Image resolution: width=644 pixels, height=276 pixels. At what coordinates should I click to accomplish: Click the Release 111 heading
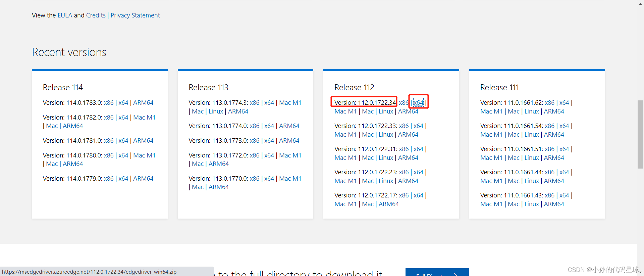pyautogui.click(x=499, y=88)
